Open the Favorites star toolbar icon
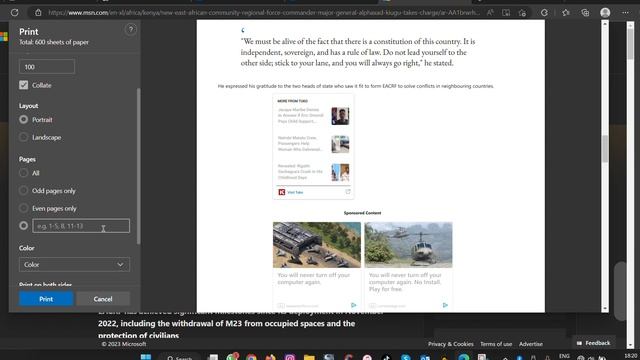Screen dimensions: 640x360 click(x=566, y=13)
